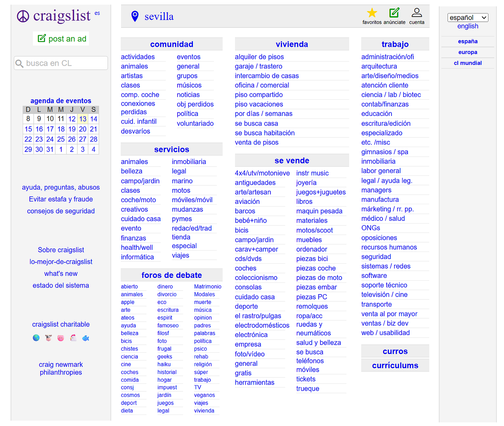This screenshot has width=504, height=426.
Task: Click the craigslist peace symbol logo
Action: (x=23, y=16)
